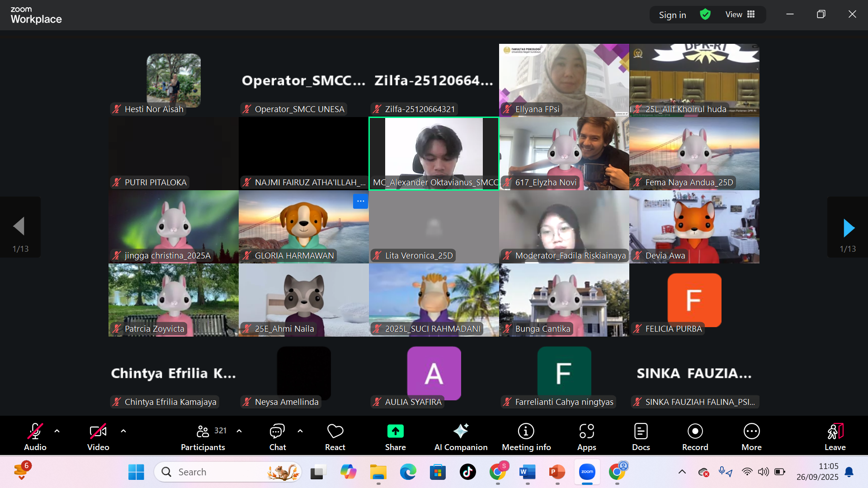Open the options button on GLORIA HARMAWAN's tile

coord(360,202)
